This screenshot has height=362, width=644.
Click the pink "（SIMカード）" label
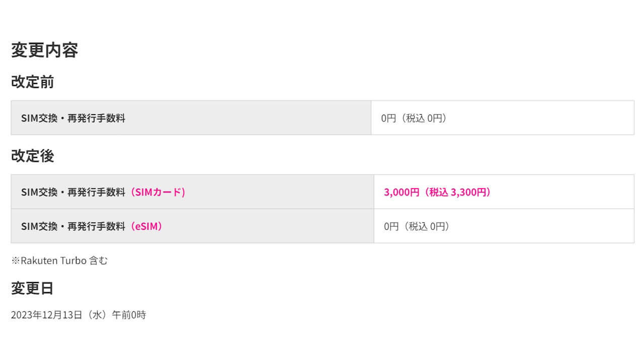[x=157, y=192]
